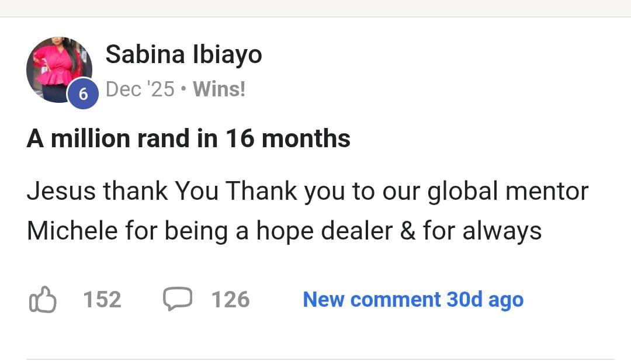Click the blank area right of the author name
The image size is (631, 364).
438,55
